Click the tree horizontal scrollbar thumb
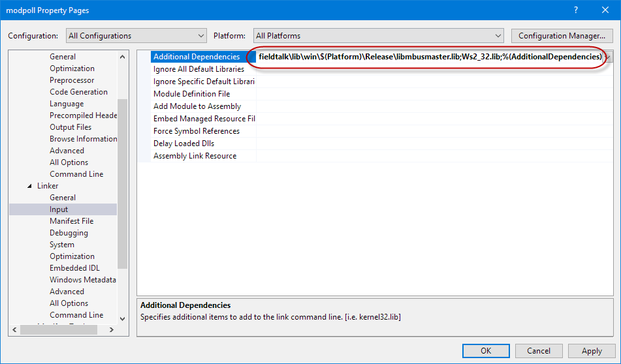 [59, 329]
